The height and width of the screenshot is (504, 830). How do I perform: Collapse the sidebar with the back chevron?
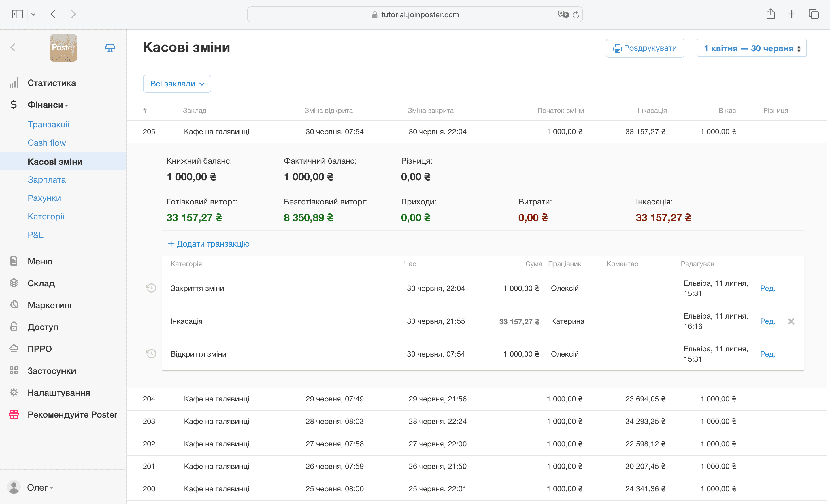pos(13,48)
